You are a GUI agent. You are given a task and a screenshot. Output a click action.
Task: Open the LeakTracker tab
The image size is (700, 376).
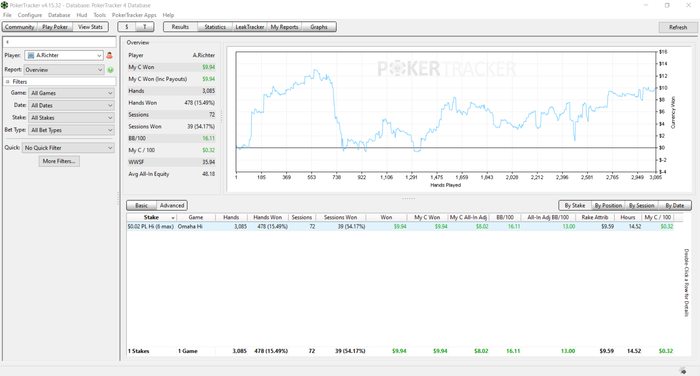pyautogui.click(x=250, y=27)
